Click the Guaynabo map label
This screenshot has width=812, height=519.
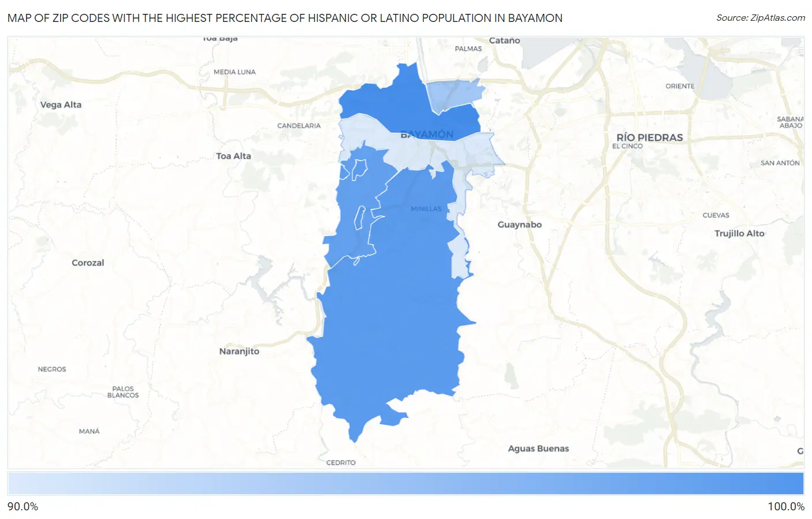pyautogui.click(x=520, y=225)
